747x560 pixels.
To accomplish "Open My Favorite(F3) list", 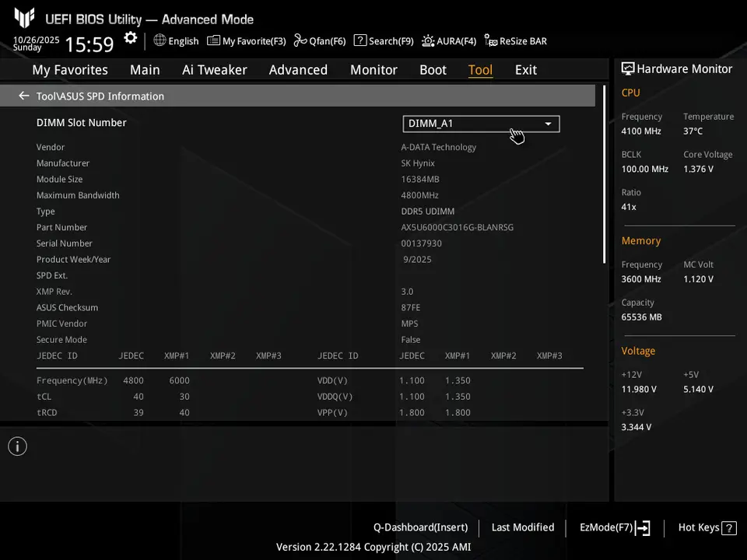I will click(x=247, y=41).
